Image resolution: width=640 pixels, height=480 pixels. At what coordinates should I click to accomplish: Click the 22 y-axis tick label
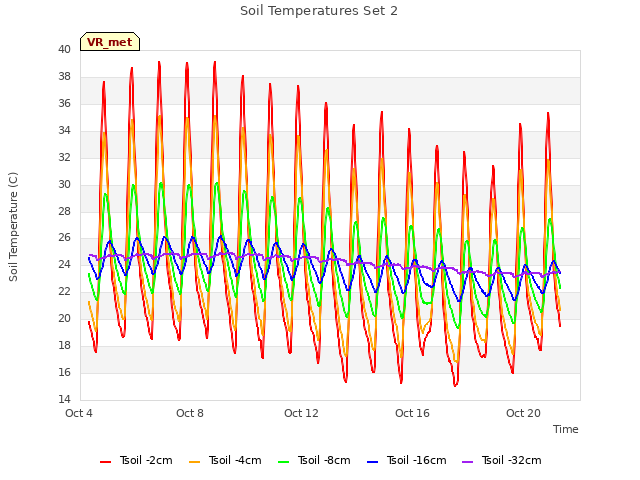click(64, 291)
